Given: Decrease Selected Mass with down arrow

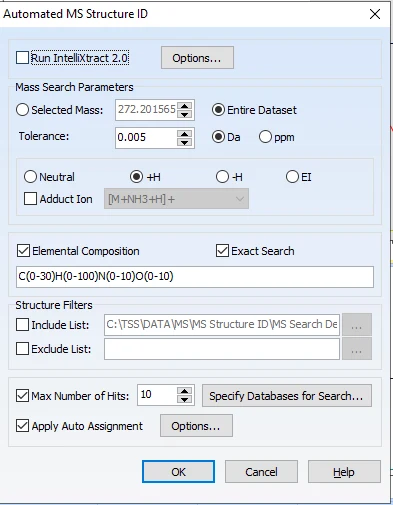Looking at the screenshot, I should (184, 114).
